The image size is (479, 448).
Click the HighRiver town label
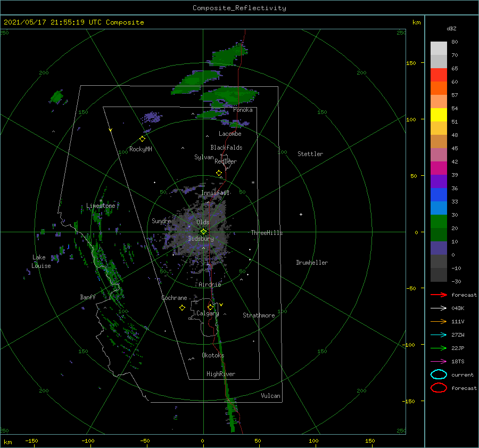pyautogui.click(x=220, y=374)
